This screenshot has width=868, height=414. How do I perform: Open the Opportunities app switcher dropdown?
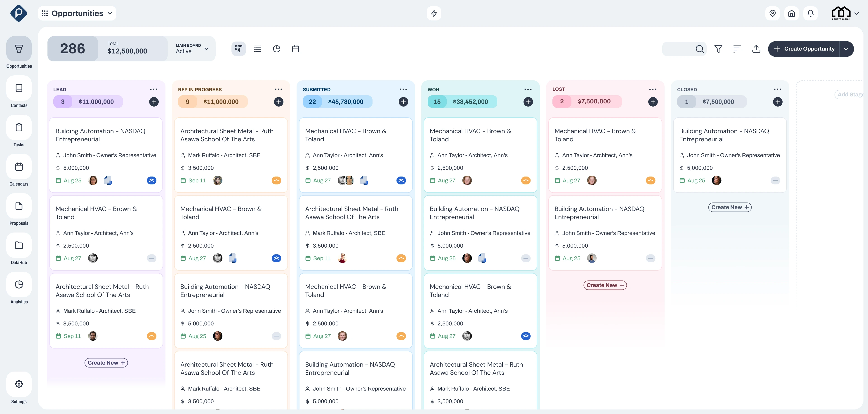tap(109, 13)
